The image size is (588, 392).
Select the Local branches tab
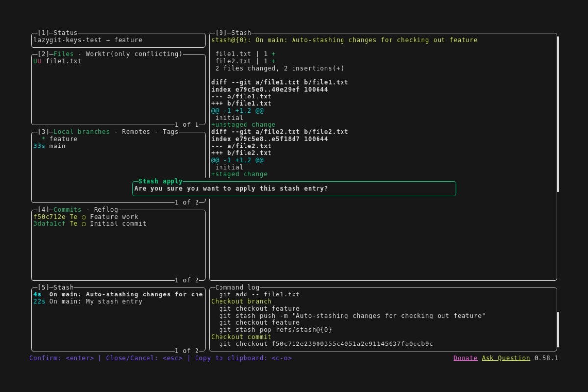click(x=81, y=132)
